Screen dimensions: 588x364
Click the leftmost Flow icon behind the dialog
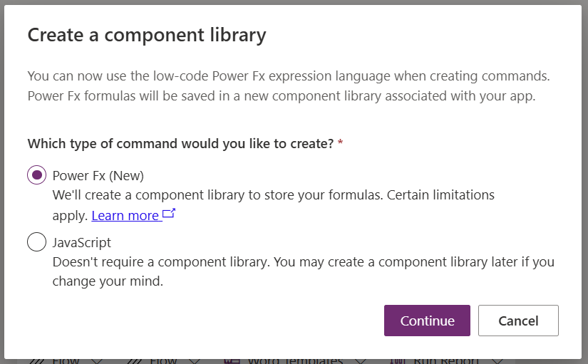point(37,360)
